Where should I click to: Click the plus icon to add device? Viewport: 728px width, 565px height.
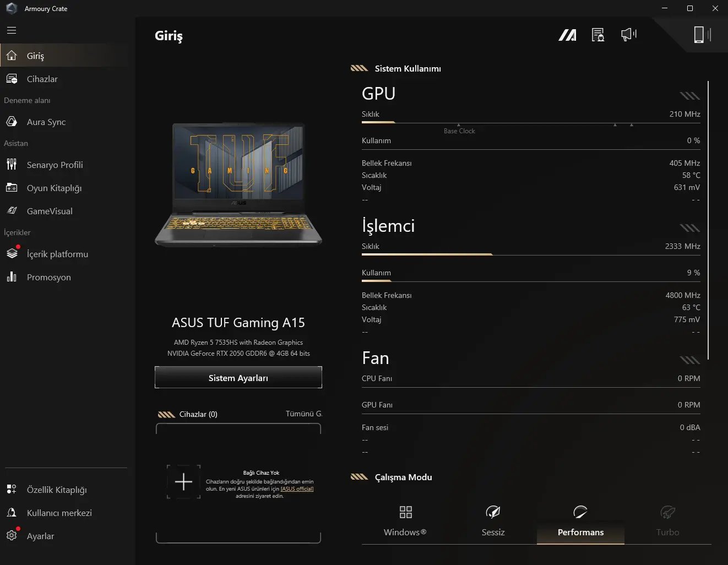(183, 482)
